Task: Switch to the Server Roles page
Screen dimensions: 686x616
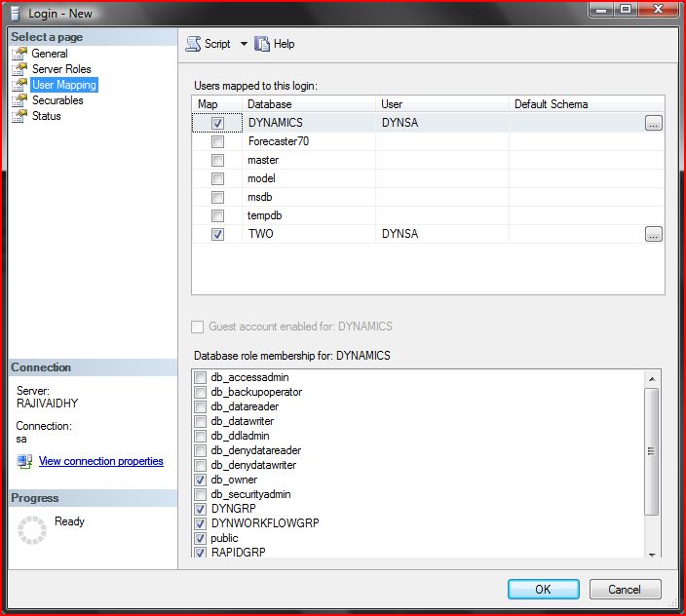Action: 61,69
